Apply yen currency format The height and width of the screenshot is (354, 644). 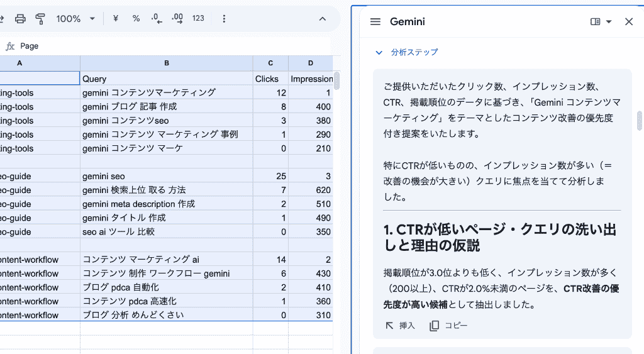116,19
